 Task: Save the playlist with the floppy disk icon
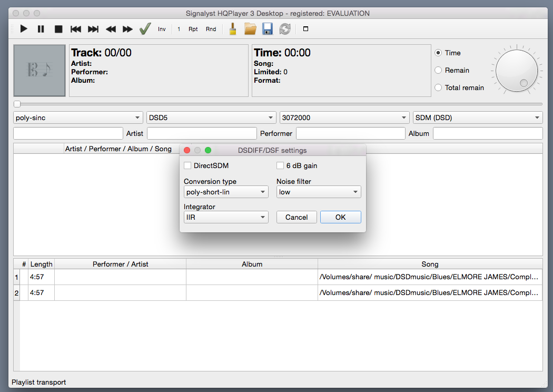pyautogui.click(x=268, y=29)
